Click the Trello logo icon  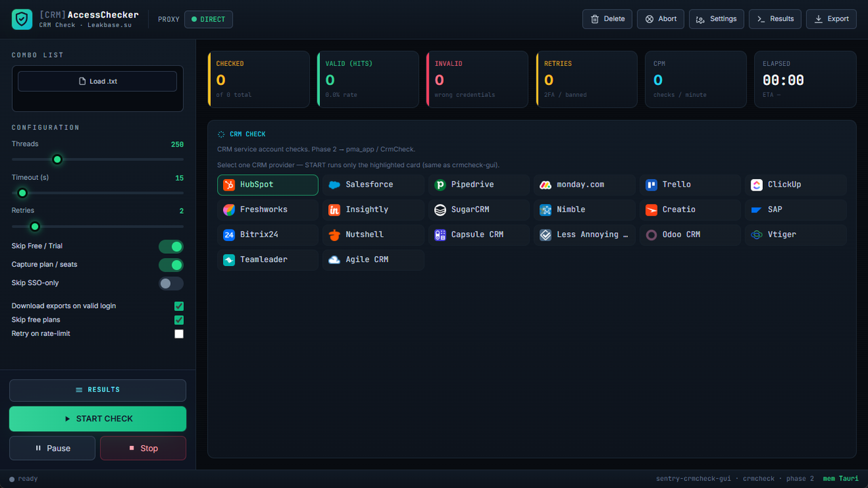click(x=652, y=185)
